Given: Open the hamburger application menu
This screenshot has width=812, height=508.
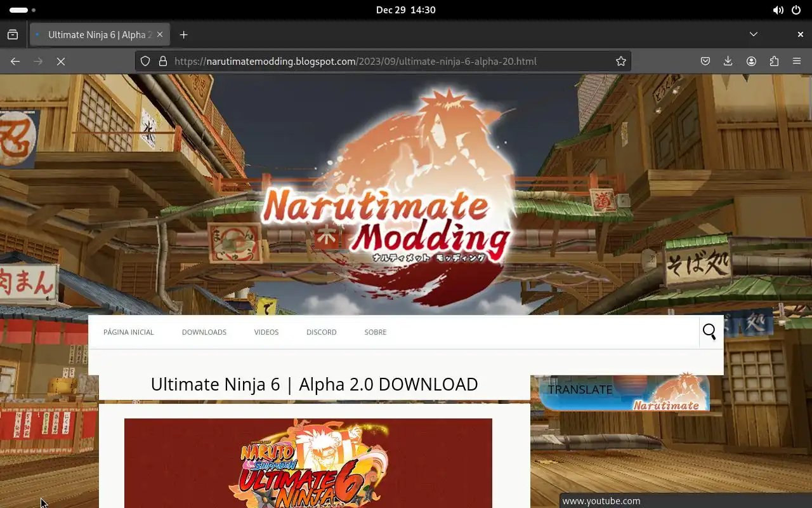Looking at the screenshot, I should pyautogui.click(x=797, y=61).
